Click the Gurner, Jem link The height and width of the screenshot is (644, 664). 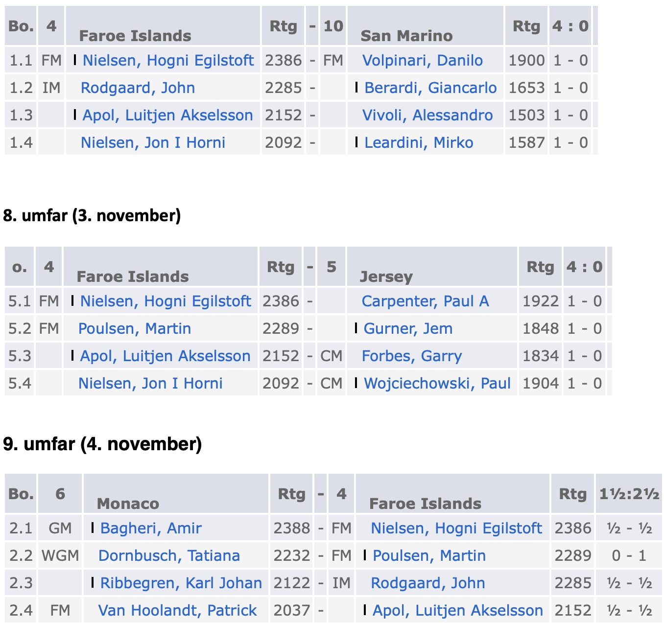(x=407, y=328)
